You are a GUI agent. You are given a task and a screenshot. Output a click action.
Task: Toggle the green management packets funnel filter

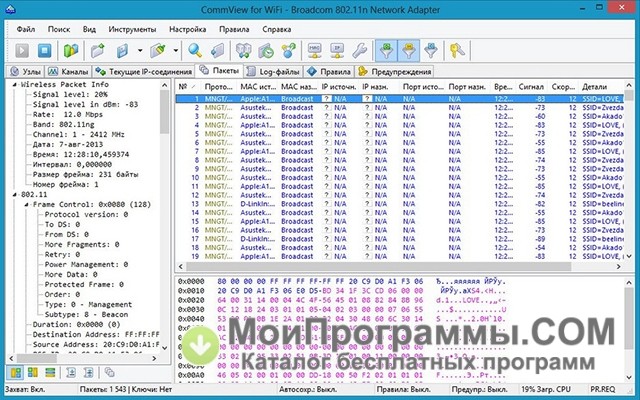coord(386,51)
